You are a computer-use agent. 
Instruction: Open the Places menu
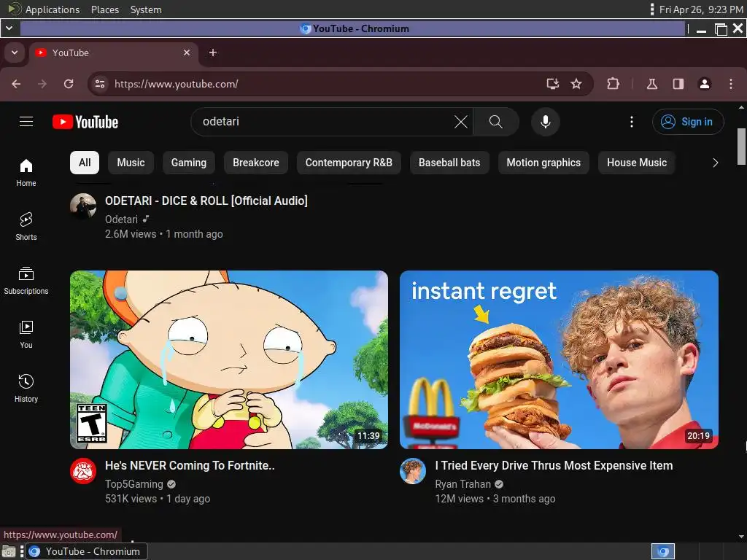(105, 9)
